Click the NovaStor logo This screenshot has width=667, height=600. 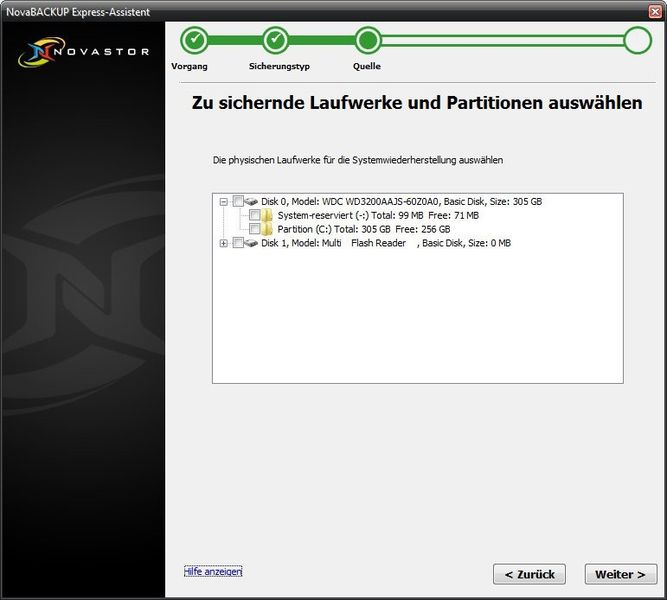[83, 52]
